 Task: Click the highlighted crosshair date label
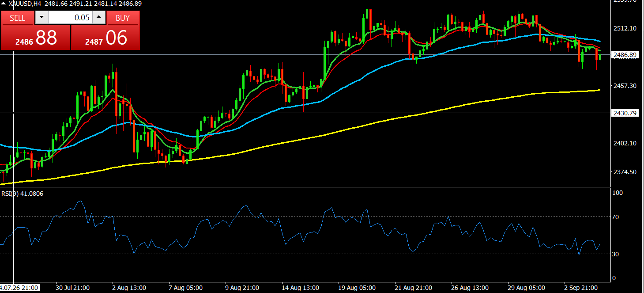tap(20, 288)
